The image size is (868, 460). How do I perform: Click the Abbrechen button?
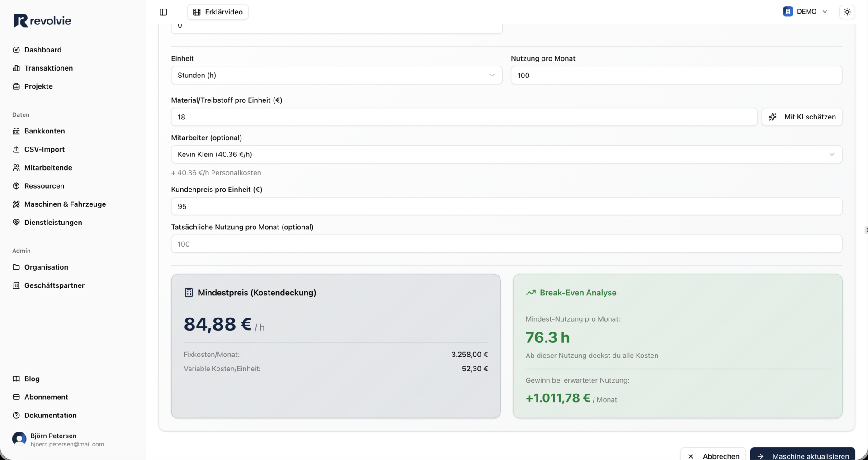click(x=713, y=455)
